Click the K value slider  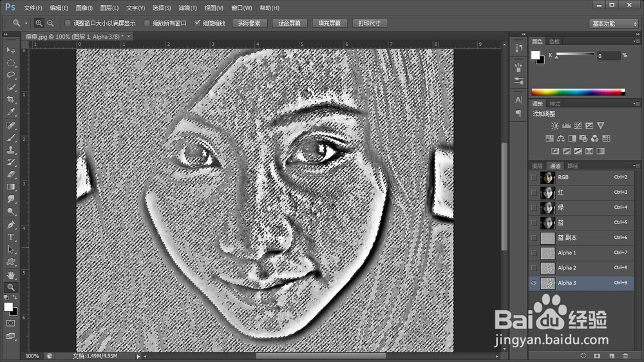(x=575, y=55)
